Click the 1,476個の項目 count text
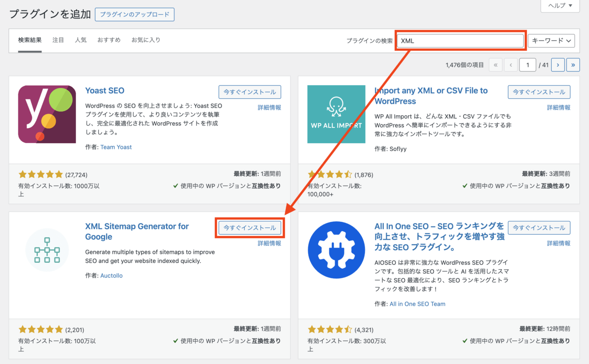Image resolution: width=589 pixels, height=364 pixels. [x=465, y=65]
